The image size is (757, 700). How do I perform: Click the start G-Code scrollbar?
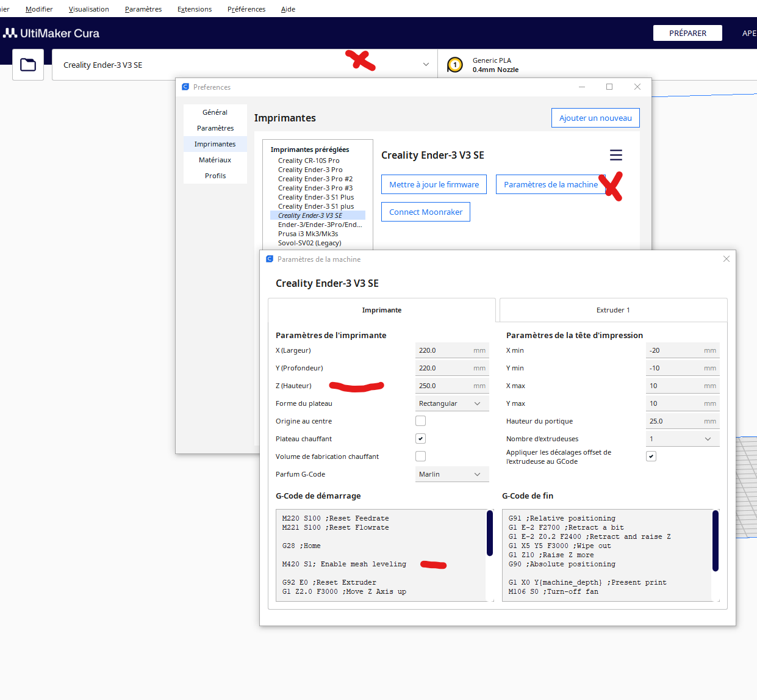[490, 534]
